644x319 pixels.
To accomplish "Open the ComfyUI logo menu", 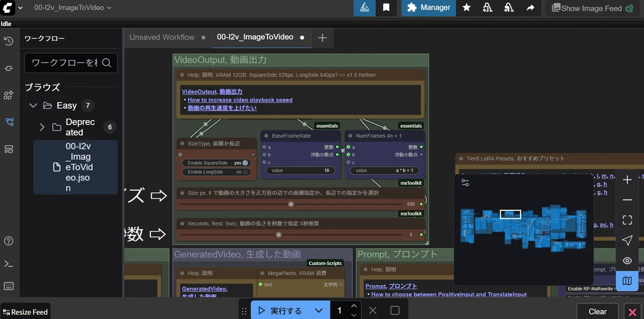I will 8,8.
